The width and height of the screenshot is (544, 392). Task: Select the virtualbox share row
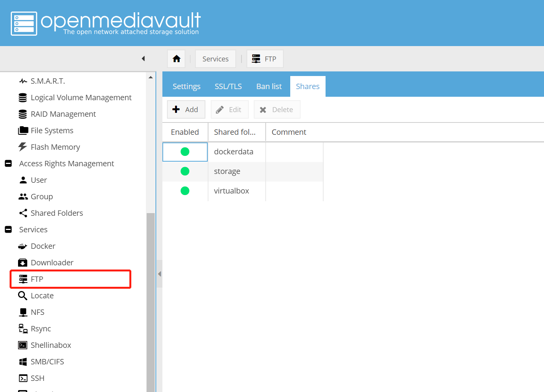click(243, 191)
